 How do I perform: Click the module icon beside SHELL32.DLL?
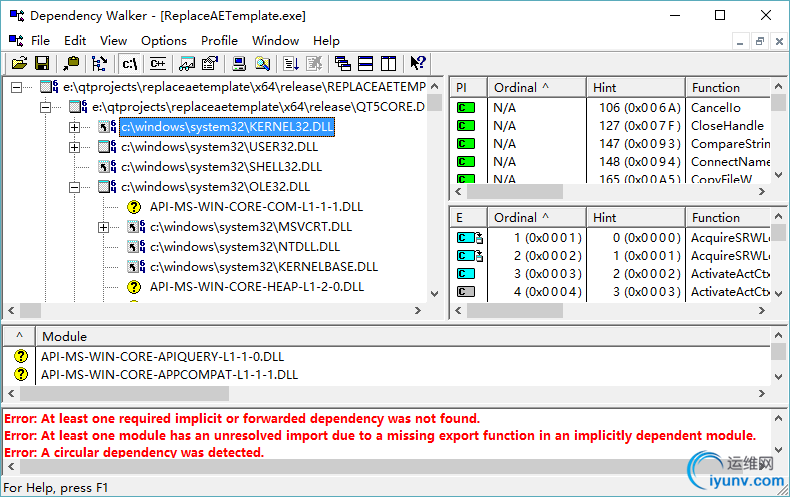tap(107, 167)
